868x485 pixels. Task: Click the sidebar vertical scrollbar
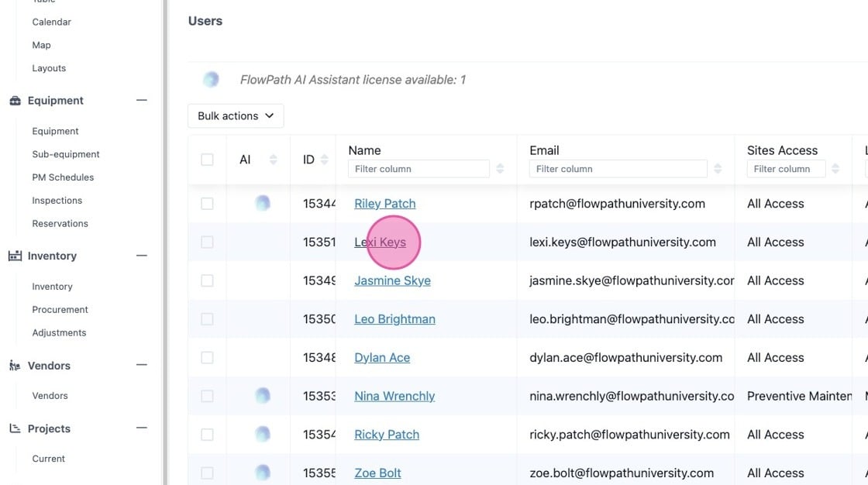click(165, 242)
